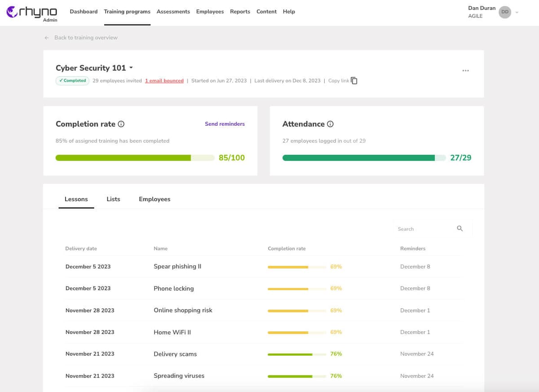Sort by Delivery date column header

81,248
